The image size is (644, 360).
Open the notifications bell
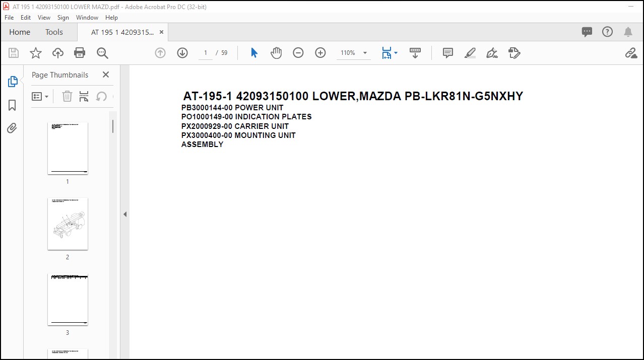[628, 32]
